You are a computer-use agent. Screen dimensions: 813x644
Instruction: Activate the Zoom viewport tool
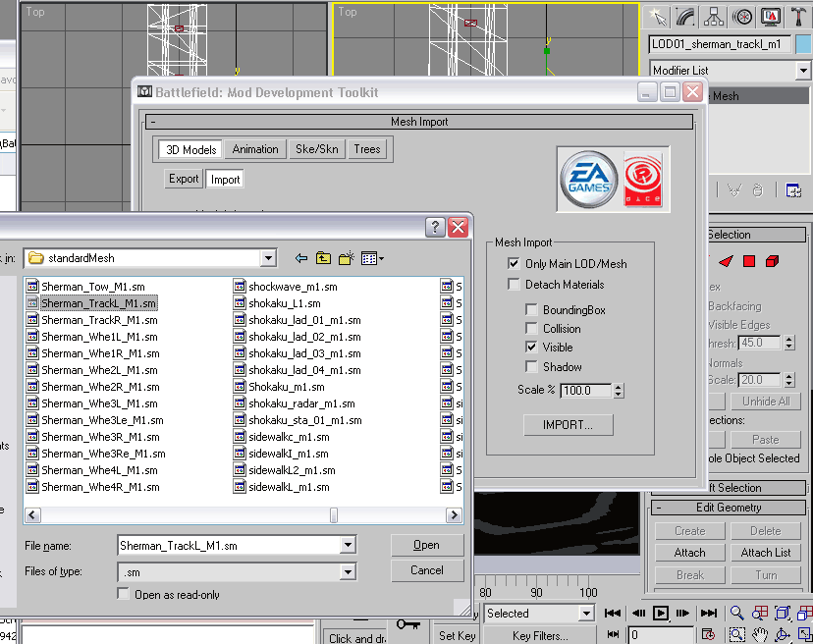[x=736, y=613]
